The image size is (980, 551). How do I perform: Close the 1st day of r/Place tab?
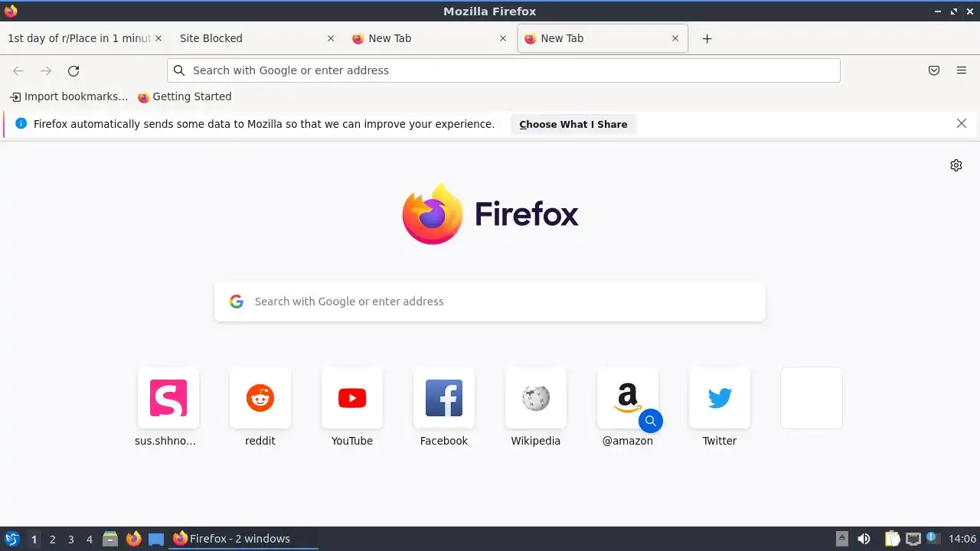click(158, 38)
